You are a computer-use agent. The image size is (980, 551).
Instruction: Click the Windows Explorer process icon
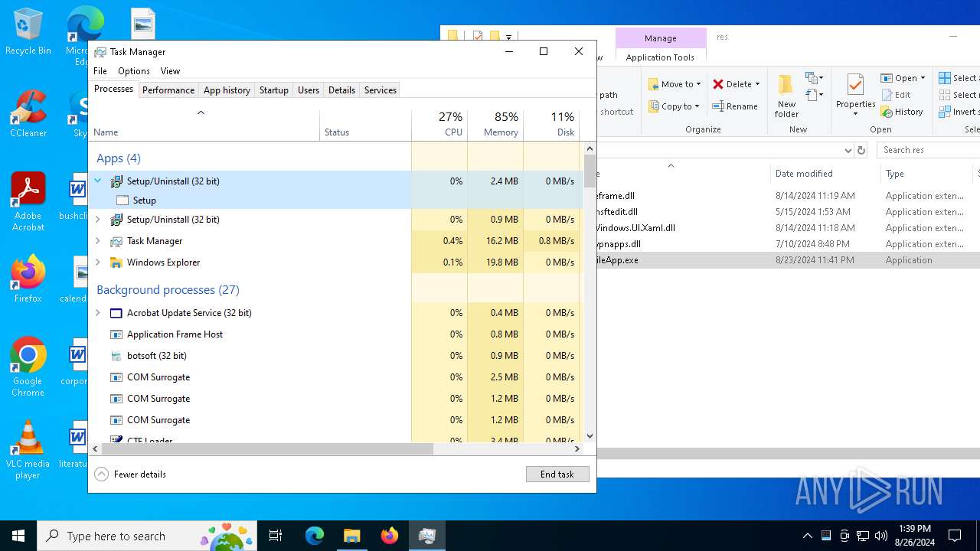[x=116, y=262]
